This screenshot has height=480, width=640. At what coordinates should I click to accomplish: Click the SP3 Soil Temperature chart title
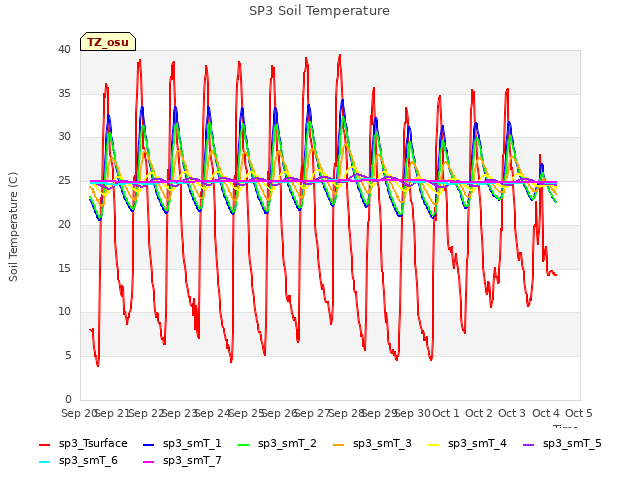point(319,11)
